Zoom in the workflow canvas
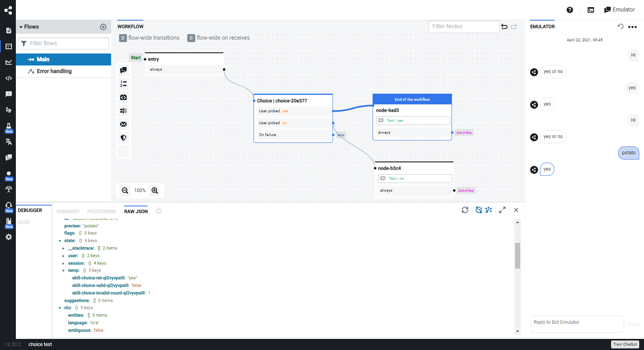Viewport: 644px width, 350px height. click(x=155, y=190)
